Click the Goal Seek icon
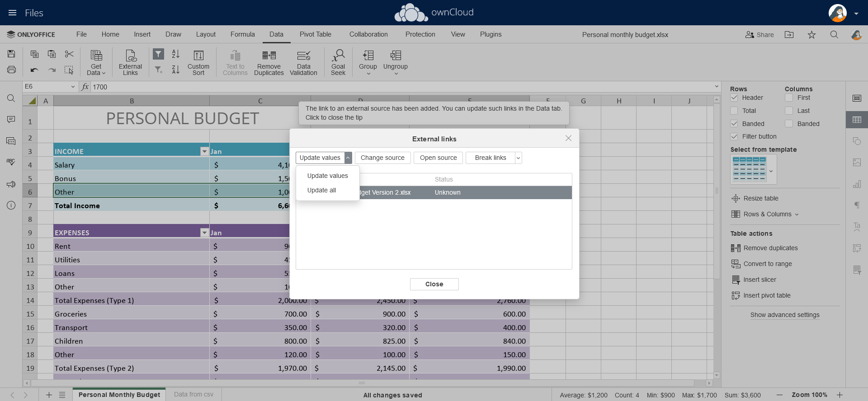This screenshot has height=401, width=868. pyautogui.click(x=338, y=62)
